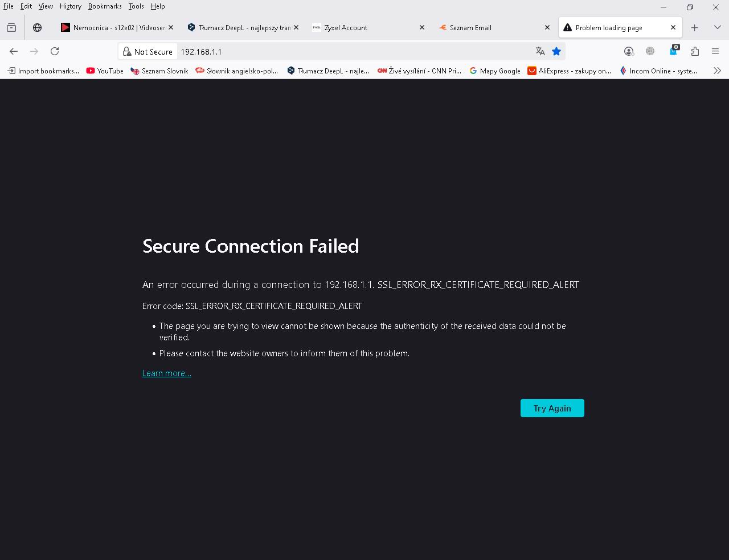Reload the current page
This screenshot has height=560, width=729.
click(55, 51)
